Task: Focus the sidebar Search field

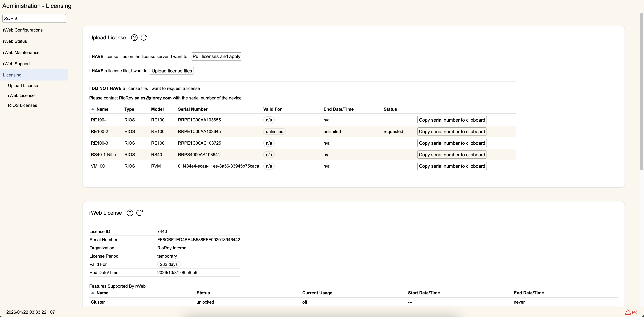Action: tap(34, 18)
